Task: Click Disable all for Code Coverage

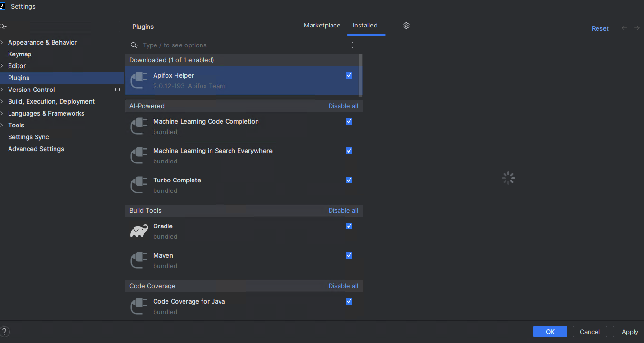Action: [x=343, y=286]
